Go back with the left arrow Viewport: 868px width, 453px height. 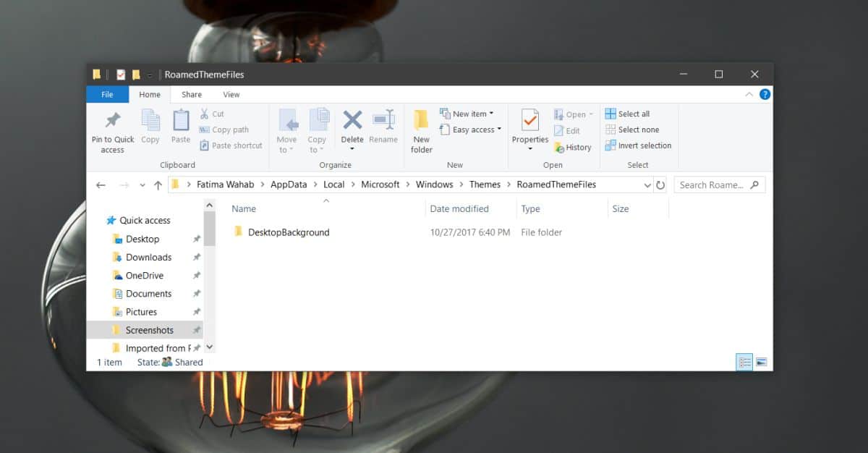point(101,185)
